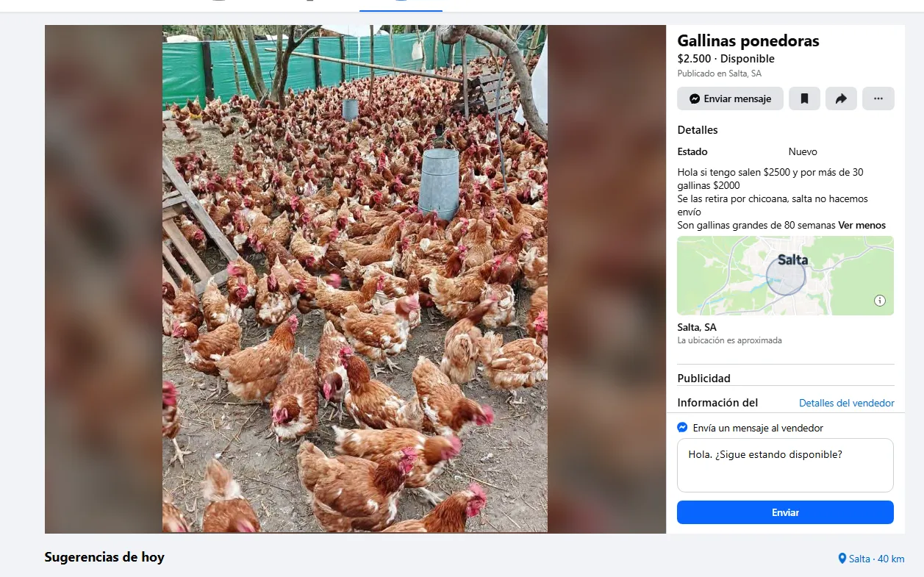The width and height of the screenshot is (924, 577).
Task: Open map information via the circled i icon
Action: click(x=880, y=300)
